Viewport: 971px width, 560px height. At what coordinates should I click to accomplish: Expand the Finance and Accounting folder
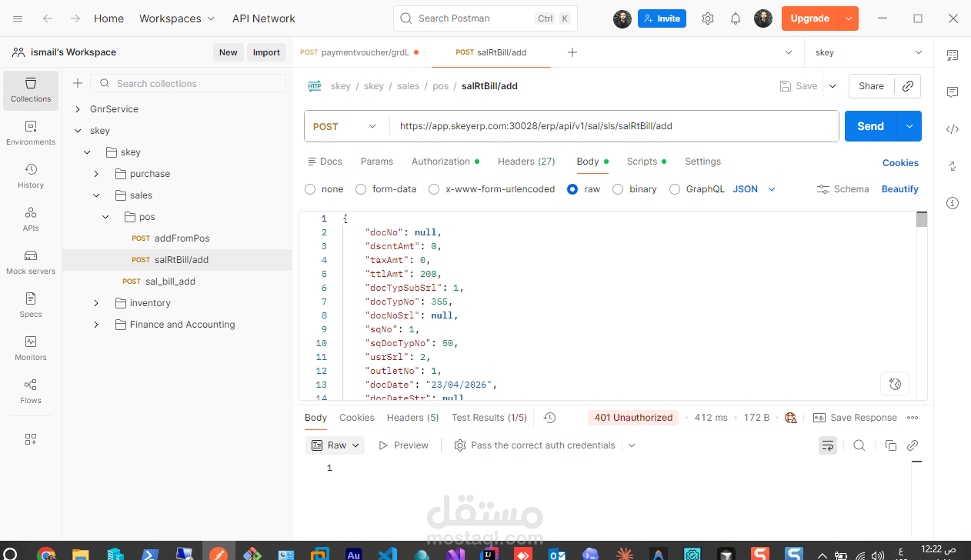click(96, 325)
